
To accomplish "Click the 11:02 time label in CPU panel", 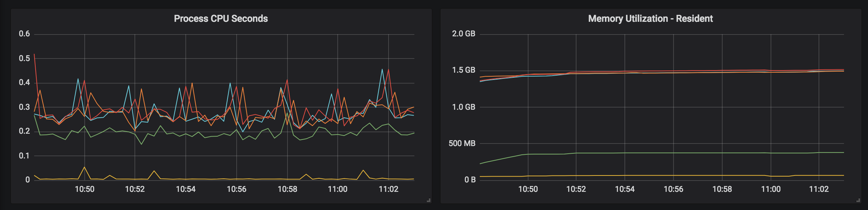I will coord(389,189).
